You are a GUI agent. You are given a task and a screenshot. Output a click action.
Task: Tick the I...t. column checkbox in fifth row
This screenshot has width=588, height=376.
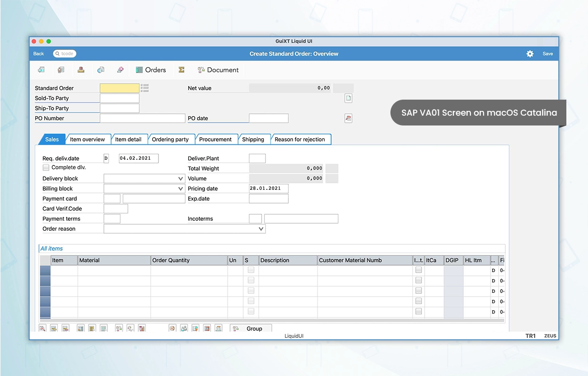point(418,311)
